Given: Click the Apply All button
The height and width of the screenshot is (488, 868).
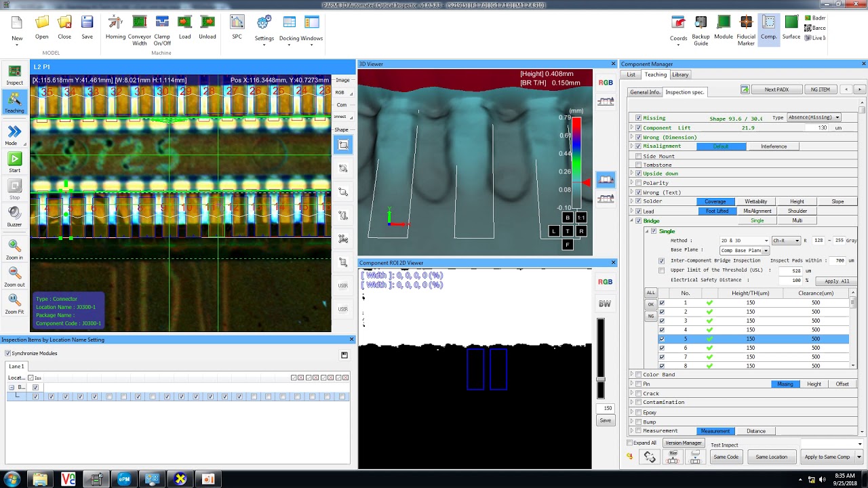Looking at the screenshot, I should click(x=836, y=281).
